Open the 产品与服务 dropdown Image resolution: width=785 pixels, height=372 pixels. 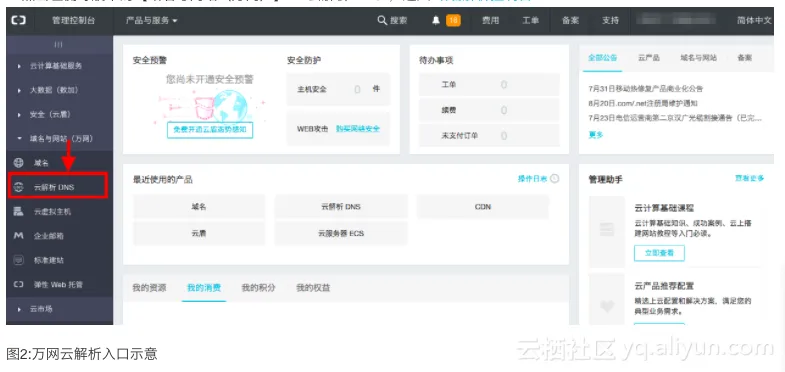tap(152, 21)
